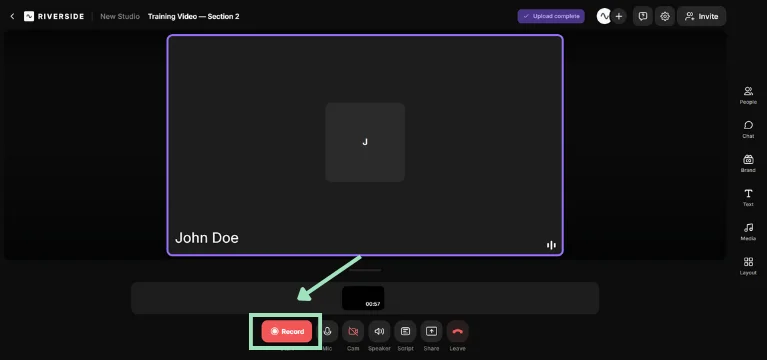Click the audio level icon on John Doe's tile
The image size is (767, 360).
[x=551, y=245]
